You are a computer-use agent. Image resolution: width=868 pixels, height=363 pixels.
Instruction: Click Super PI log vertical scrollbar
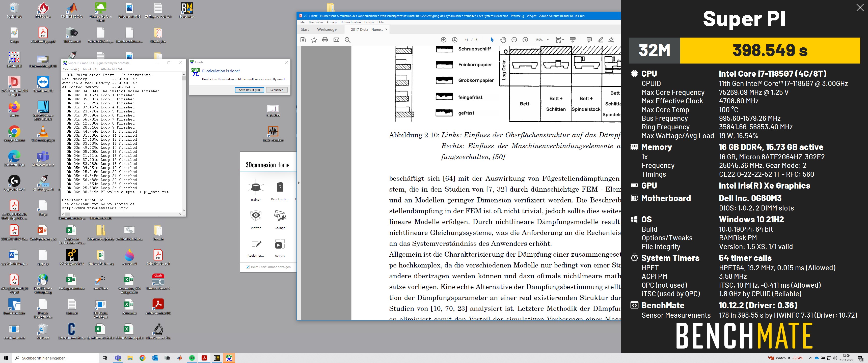184,142
